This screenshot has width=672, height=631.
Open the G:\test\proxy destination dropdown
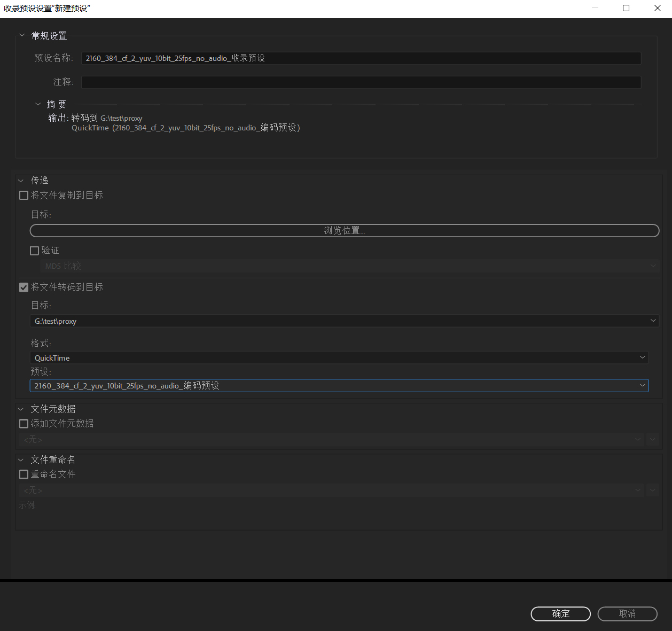(344, 321)
